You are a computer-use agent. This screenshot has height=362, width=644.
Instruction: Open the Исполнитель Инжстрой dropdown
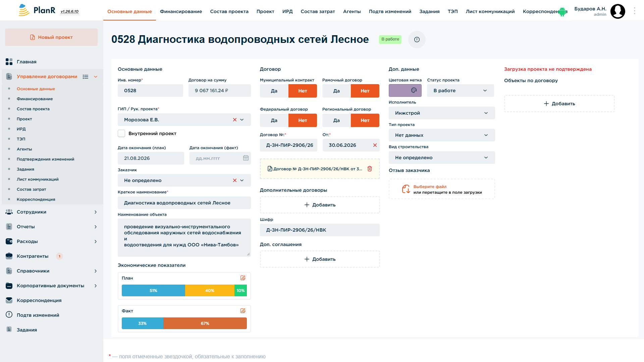point(442,113)
